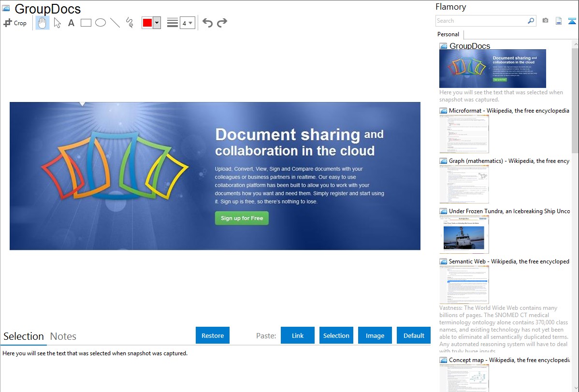Select the Graph (mathematics) title text
This screenshot has height=392, width=579.
click(x=509, y=161)
